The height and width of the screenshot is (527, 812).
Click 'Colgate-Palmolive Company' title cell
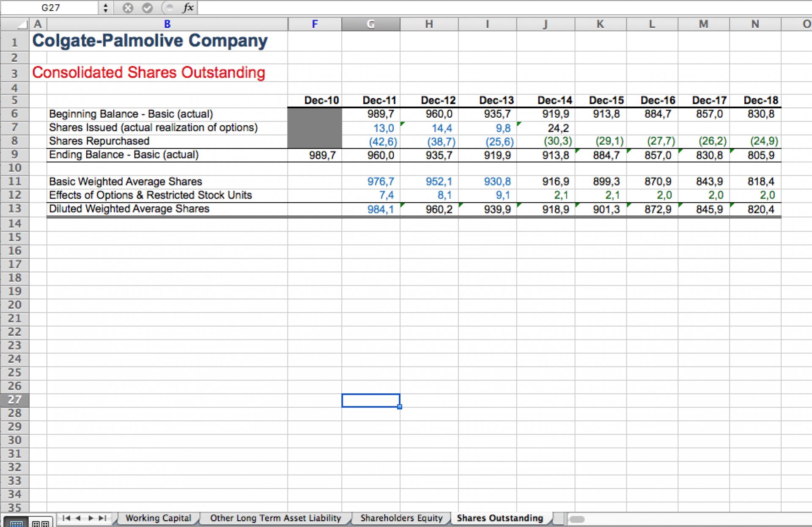(150, 41)
